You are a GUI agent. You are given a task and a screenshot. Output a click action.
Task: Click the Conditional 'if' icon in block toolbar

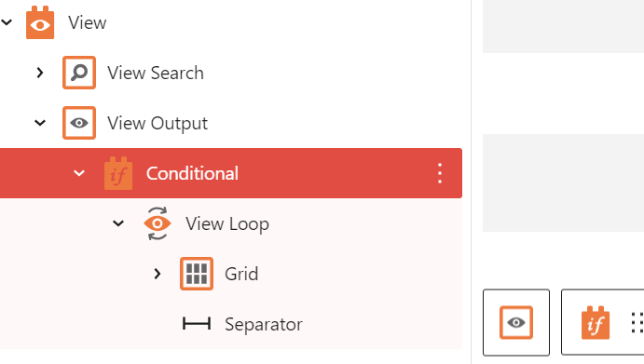pyautogui.click(x=596, y=322)
